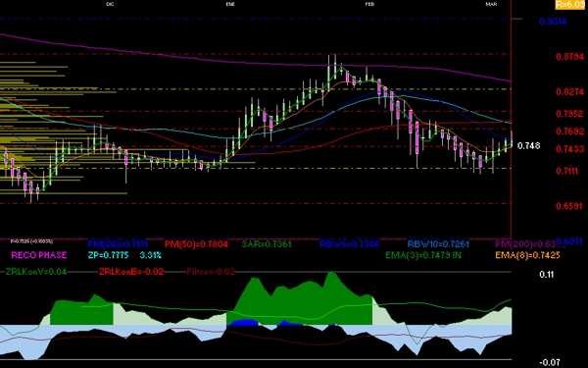This screenshot has height=368, width=588.
Task: Click the cyan ZP=0.7775 value
Action: [109, 255]
